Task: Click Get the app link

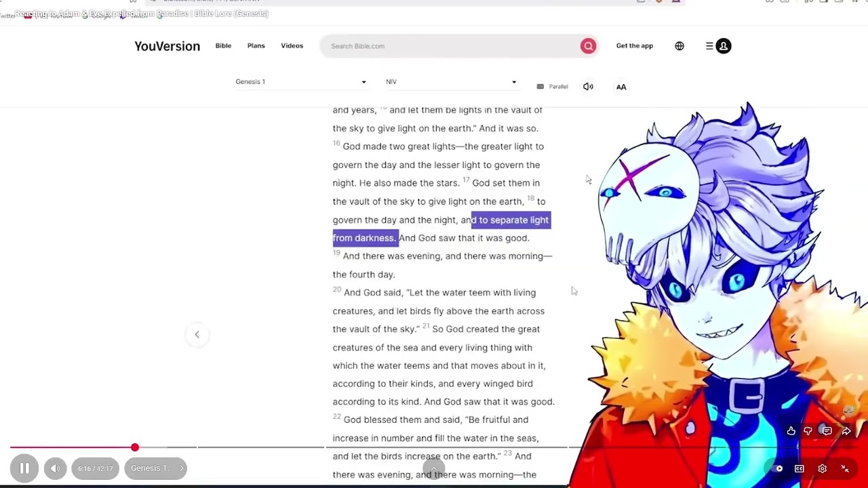Action: click(x=634, y=45)
